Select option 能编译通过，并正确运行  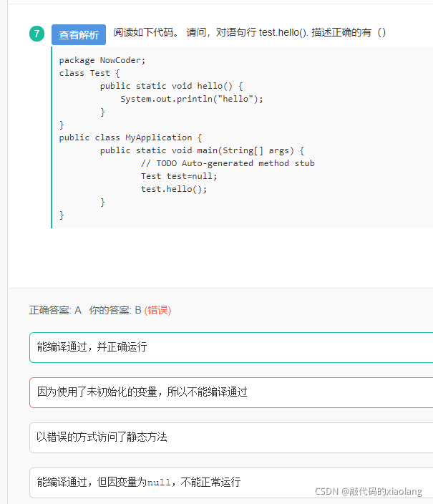(x=231, y=347)
